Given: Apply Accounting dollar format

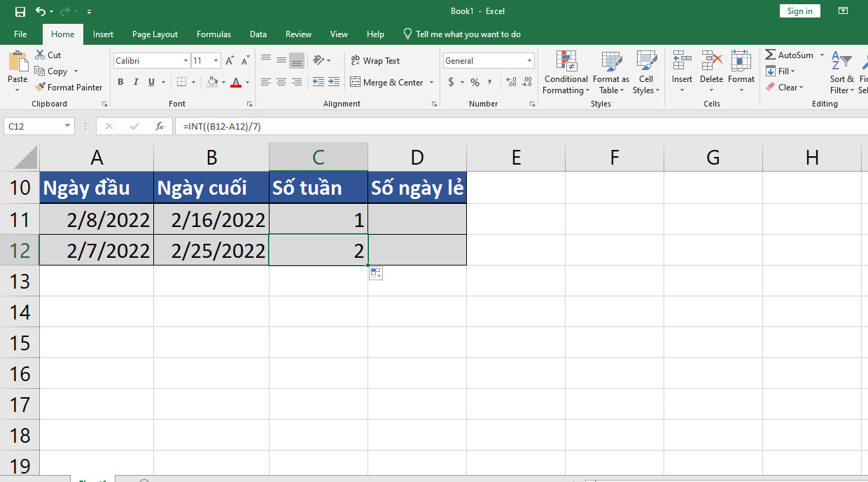Looking at the screenshot, I should pyautogui.click(x=451, y=83).
